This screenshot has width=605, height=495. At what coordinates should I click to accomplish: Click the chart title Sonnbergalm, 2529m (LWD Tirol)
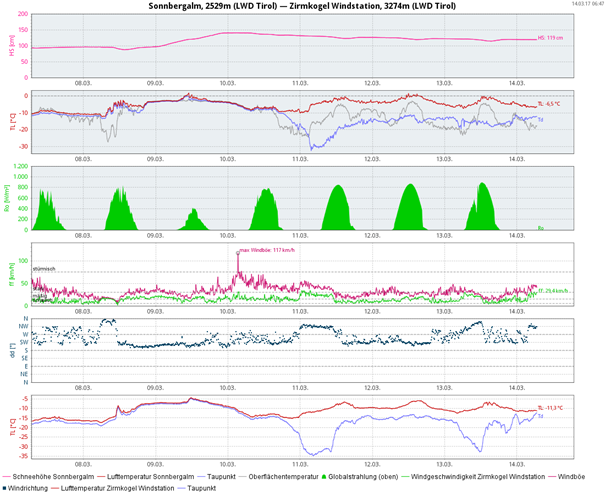[x=213, y=6]
